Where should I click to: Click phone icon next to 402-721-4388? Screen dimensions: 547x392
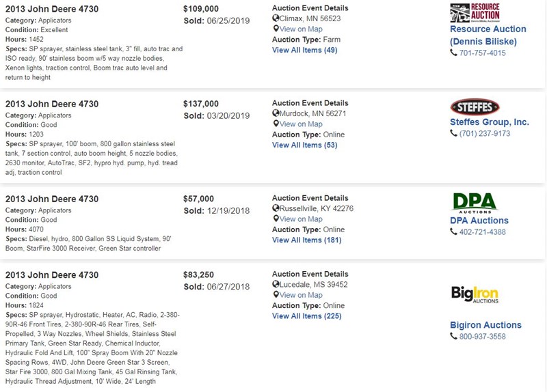453,232
